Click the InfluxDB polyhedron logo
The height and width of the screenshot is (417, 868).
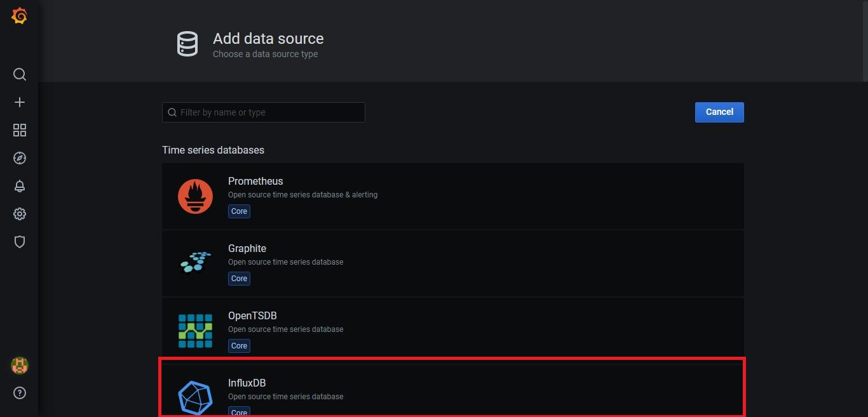195,397
